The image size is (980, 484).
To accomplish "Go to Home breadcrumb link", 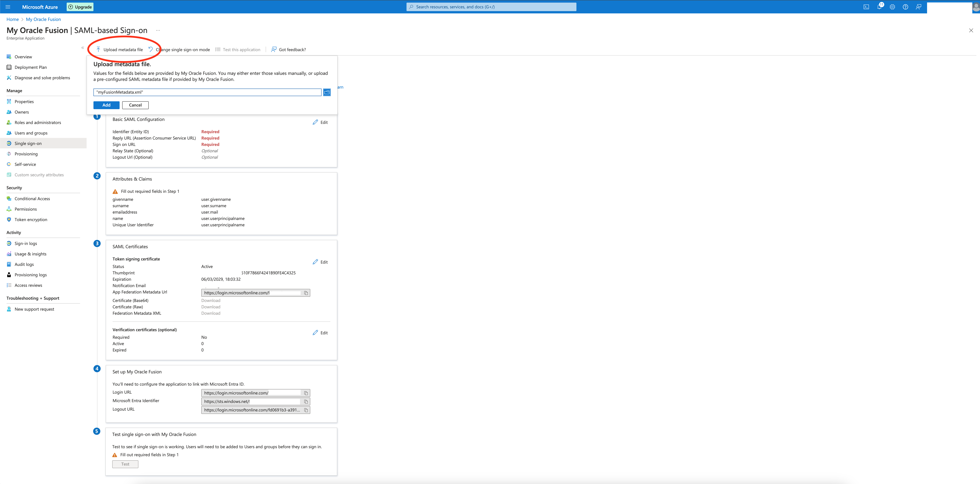I will pyautogui.click(x=12, y=19).
